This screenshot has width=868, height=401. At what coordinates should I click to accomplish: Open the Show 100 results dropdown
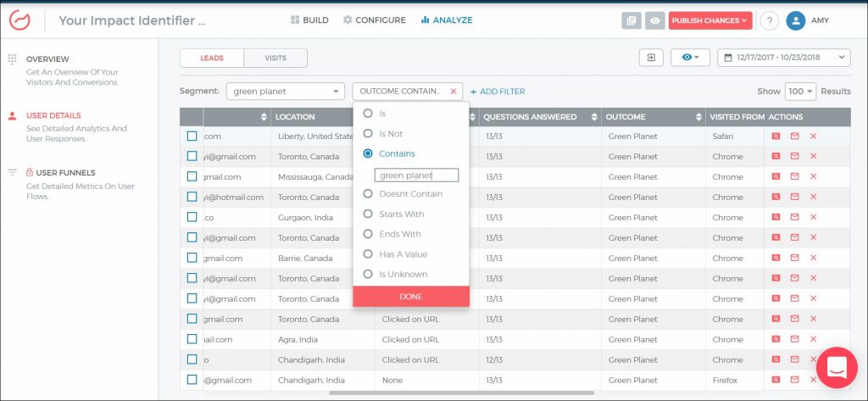point(799,92)
